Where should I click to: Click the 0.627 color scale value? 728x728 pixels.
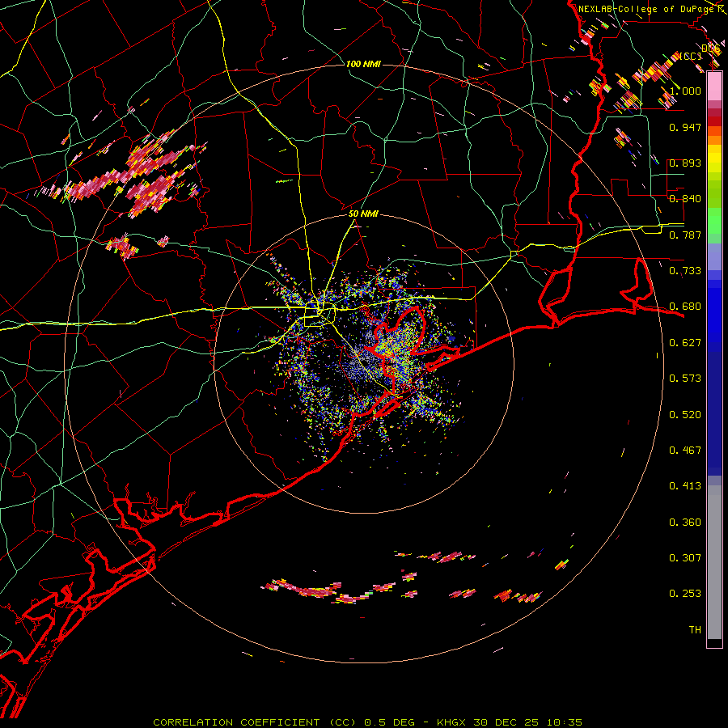point(685,343)
